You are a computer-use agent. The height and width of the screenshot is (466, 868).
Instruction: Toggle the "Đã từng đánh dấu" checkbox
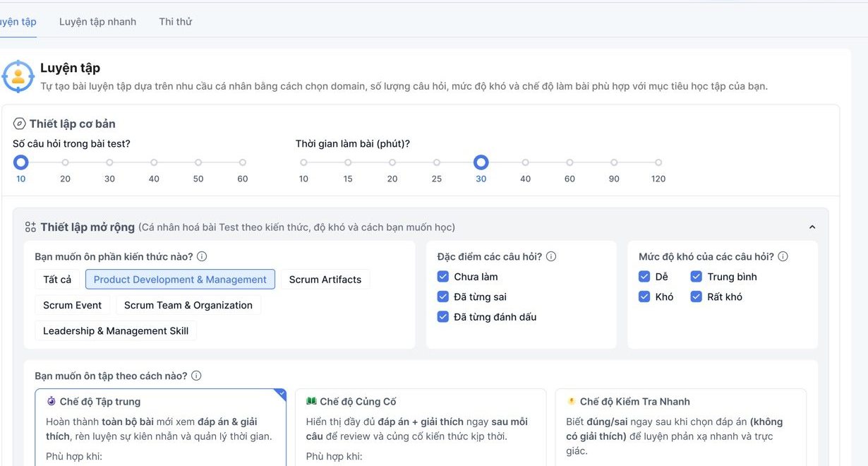(x=443, y=317)
